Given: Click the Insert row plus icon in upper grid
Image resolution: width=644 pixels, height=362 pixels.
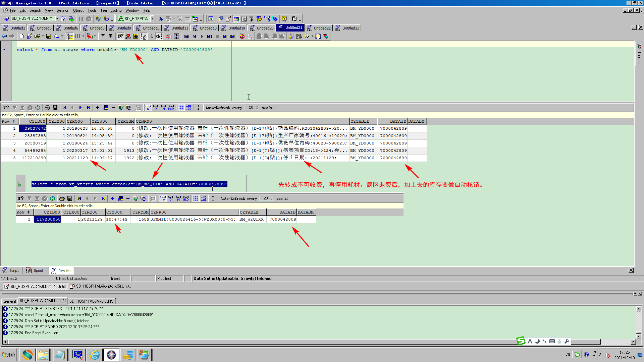Looking at the screenshot, I should 98,108.
